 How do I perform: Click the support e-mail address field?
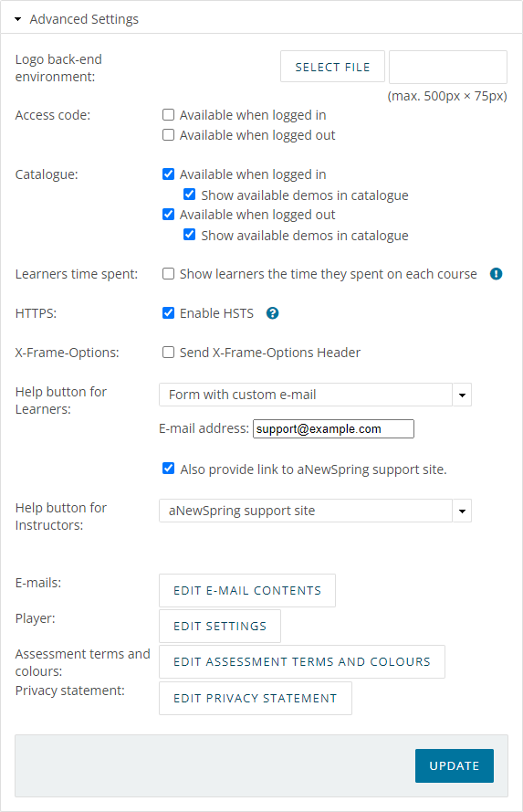click(333, 428)
